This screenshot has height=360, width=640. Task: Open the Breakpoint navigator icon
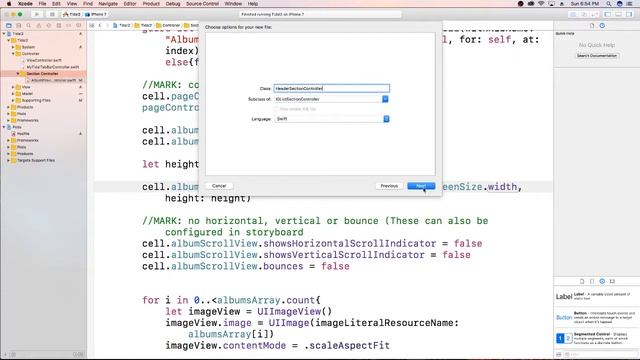click(69, 25)
